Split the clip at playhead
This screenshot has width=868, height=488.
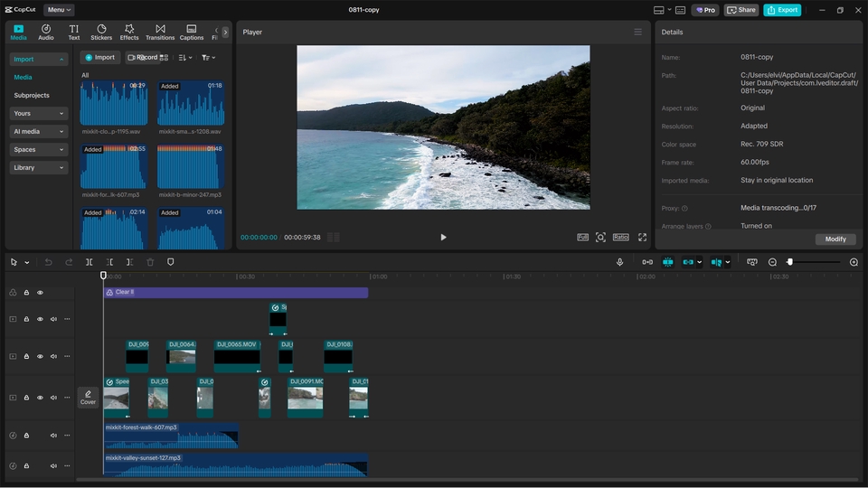(90, 262)
